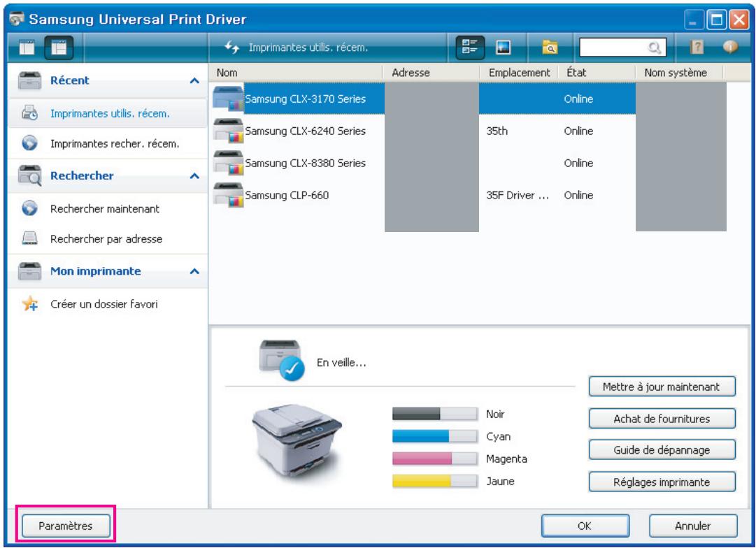Click the globe icon next to Imprimantes recher. récem.
Screen dimensions: 756x548
[x=29, y=143]
